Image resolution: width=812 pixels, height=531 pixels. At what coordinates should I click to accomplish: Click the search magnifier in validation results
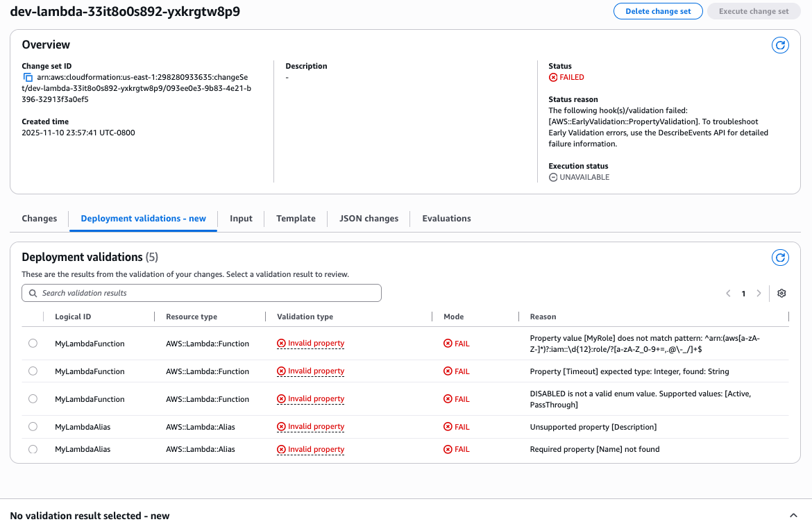33,293
